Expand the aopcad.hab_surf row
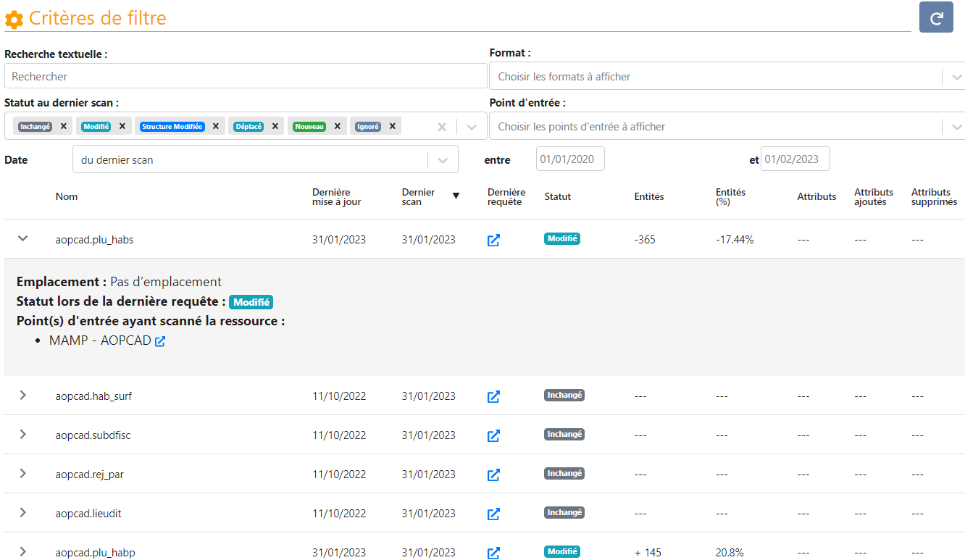The image size is (965, 560). pyautogui.click(x=23, y=395)
